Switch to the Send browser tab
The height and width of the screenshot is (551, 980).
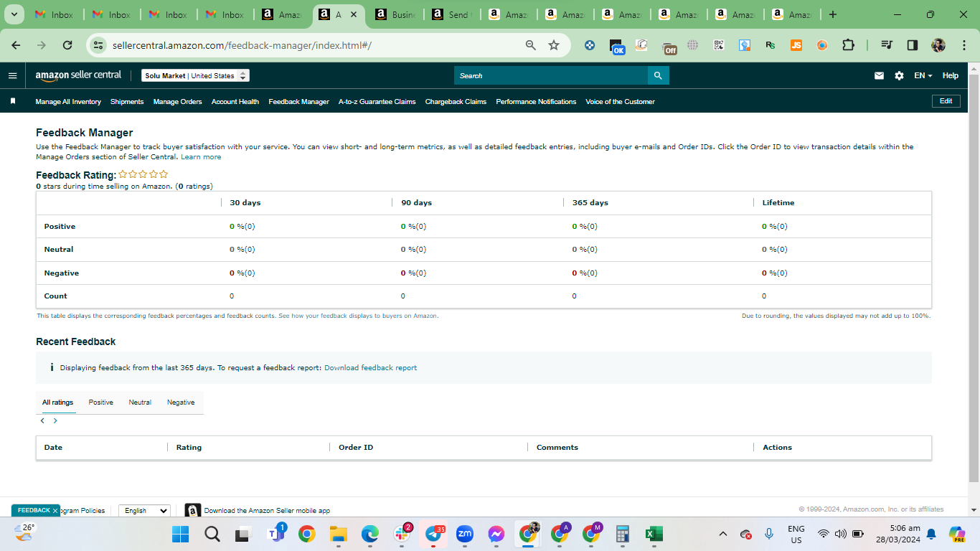(x=451, y=14)
